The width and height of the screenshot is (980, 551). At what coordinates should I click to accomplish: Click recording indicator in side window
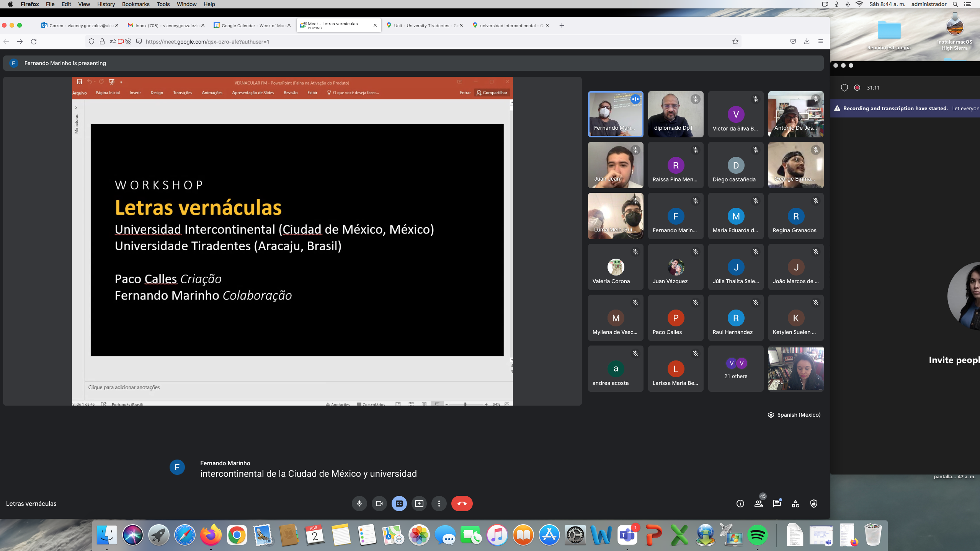click(x=857, y=88)
